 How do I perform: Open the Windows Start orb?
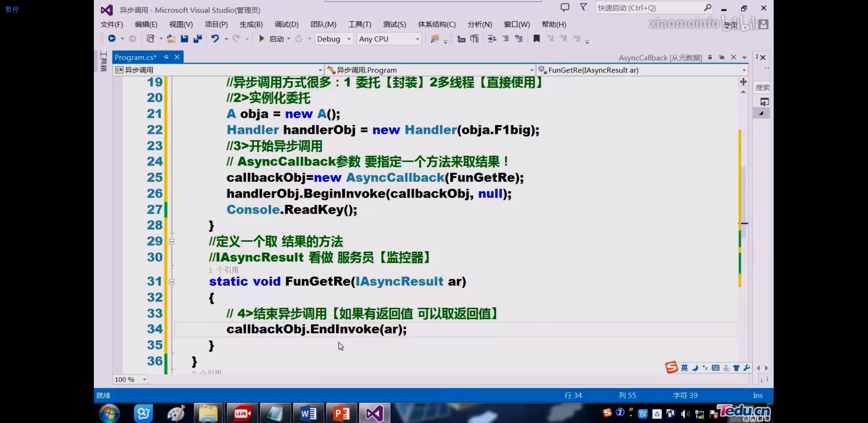[110, 413]
